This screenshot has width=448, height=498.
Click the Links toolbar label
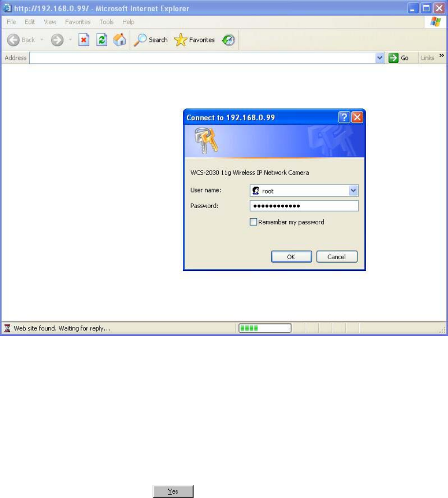coord(428,58)
